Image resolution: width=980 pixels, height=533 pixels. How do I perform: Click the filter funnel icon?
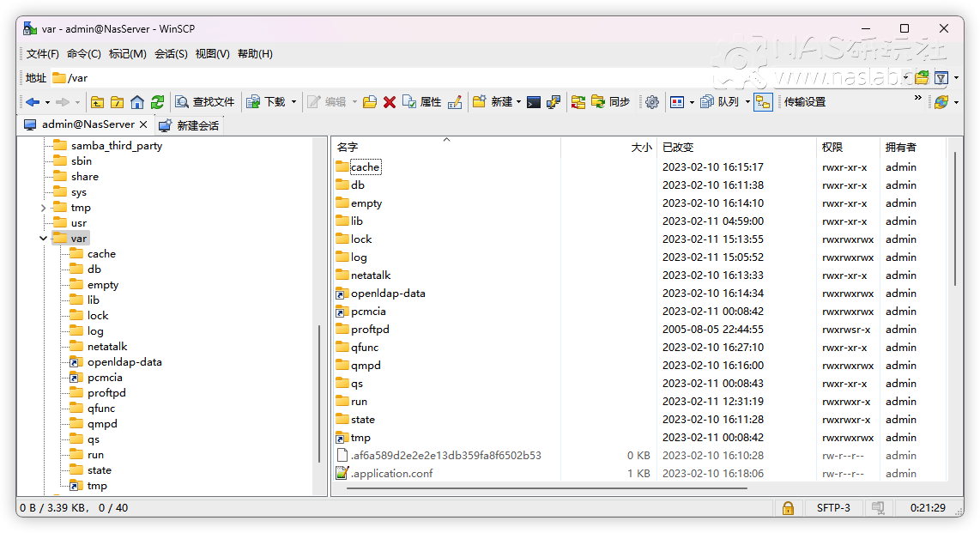[x=941, y=77]
